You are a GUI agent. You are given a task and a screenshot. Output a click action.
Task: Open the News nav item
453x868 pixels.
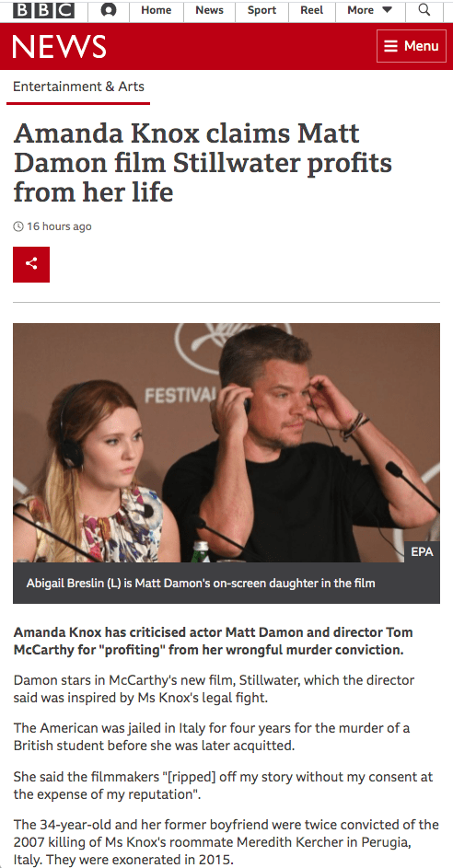pos(209,10)
